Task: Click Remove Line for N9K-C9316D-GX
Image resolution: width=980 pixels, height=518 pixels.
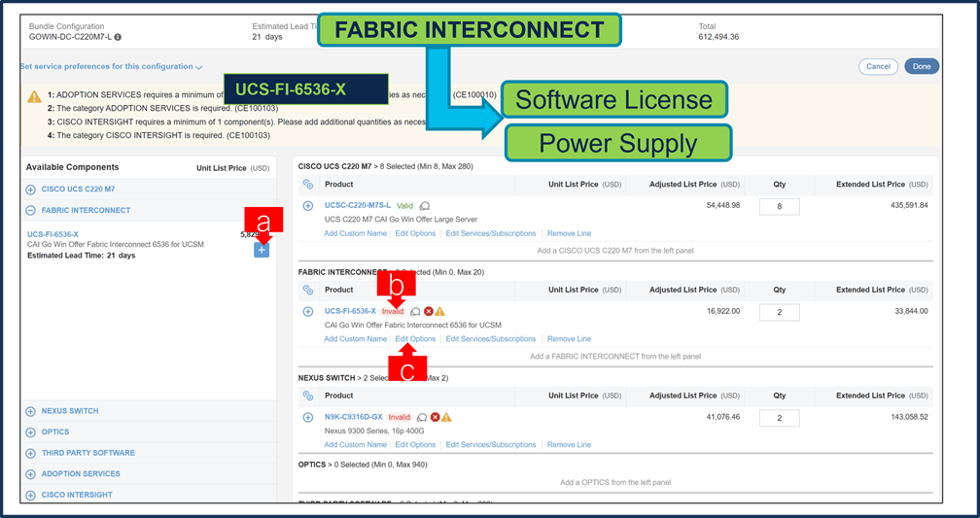Action: click(x=570, y=445)
